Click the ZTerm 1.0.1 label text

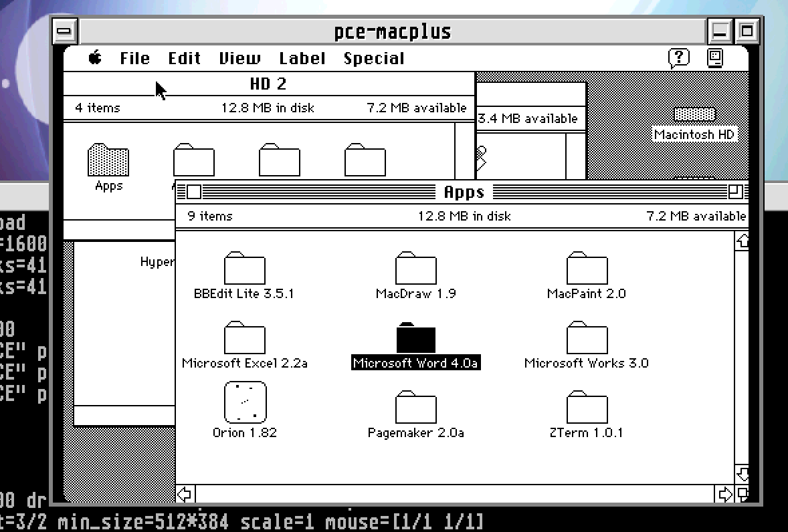coord(587,432)
